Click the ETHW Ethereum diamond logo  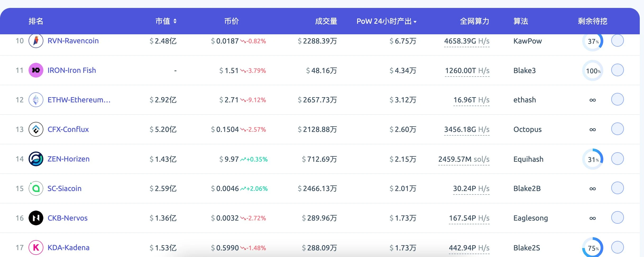(36, 100)
